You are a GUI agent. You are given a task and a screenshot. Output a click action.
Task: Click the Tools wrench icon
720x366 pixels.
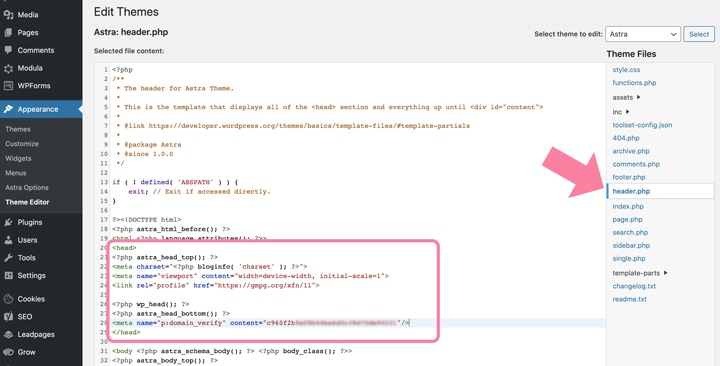8,258
